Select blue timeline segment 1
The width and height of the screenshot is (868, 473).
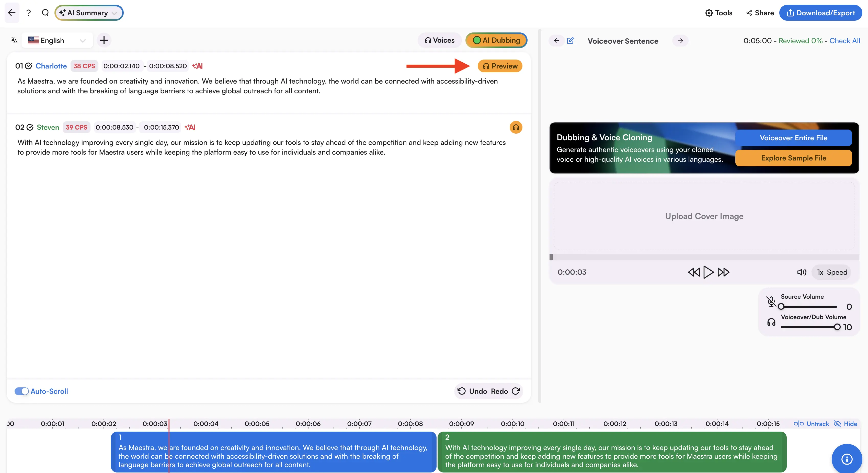click(x=273, y=452)
